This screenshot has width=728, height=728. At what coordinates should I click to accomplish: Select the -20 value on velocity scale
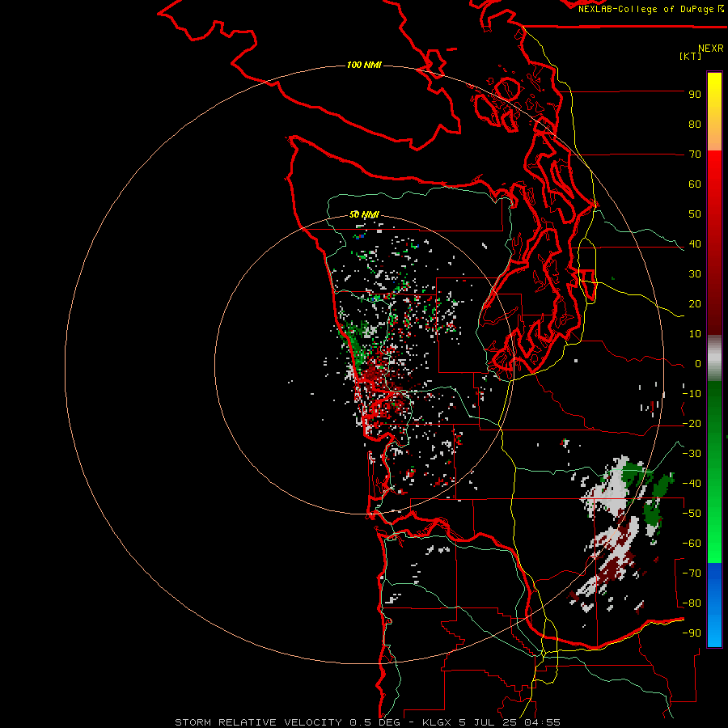pos(692,423)
